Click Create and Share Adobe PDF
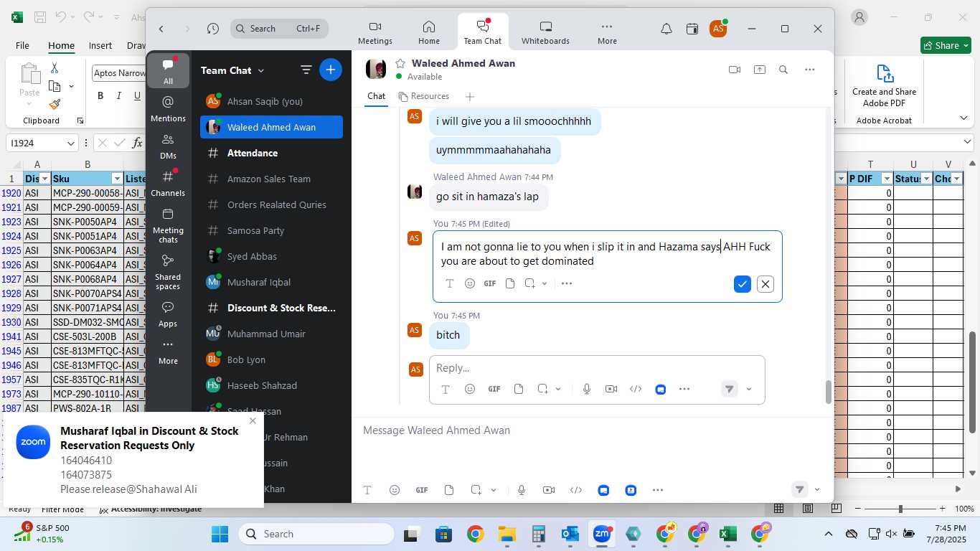The width and height of the screenshot is (980, 551). (x=884, y=86)
